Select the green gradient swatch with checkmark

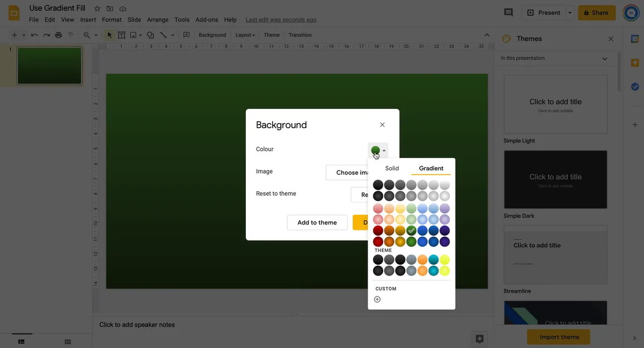pos(412,230)
